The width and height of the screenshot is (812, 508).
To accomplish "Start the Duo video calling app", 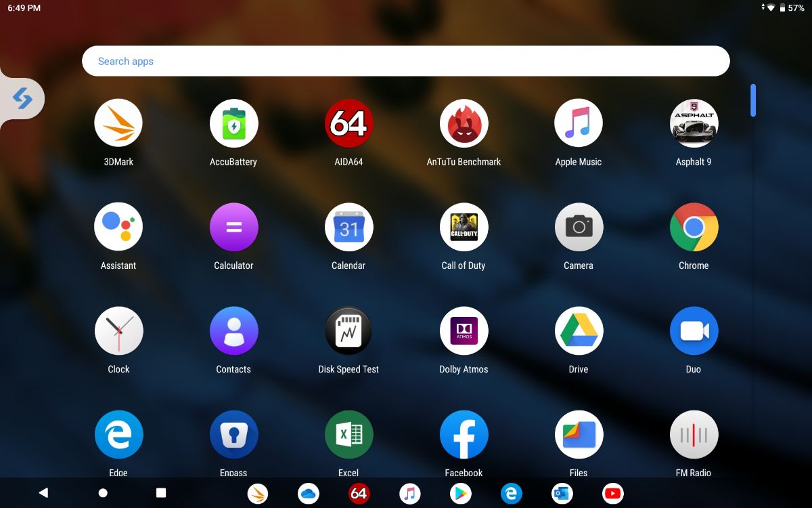I will coord(694,331).
